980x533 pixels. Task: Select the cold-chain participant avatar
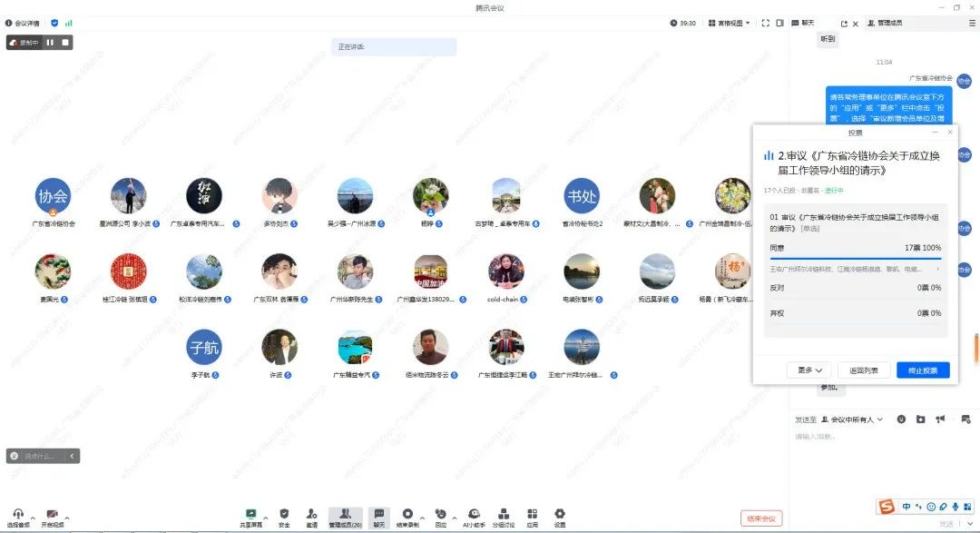506,271
